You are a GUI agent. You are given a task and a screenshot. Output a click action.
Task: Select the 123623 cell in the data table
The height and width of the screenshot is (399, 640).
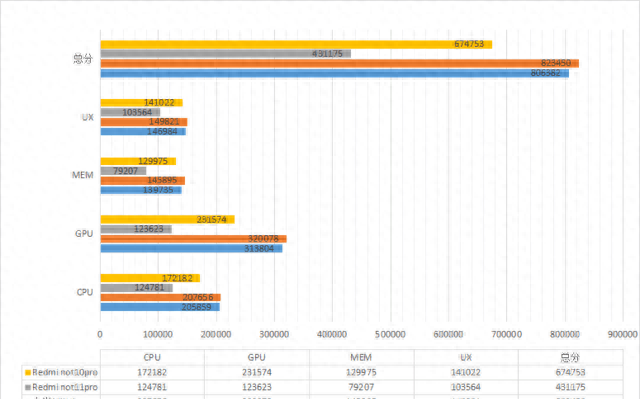(x=257, y=387)
